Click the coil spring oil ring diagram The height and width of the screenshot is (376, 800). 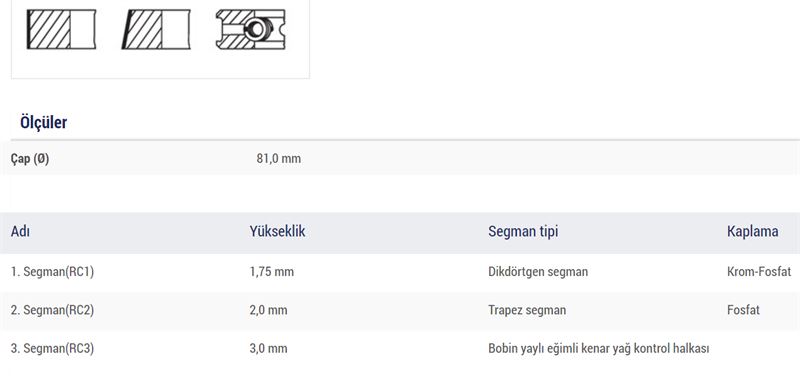click(251, 30)
